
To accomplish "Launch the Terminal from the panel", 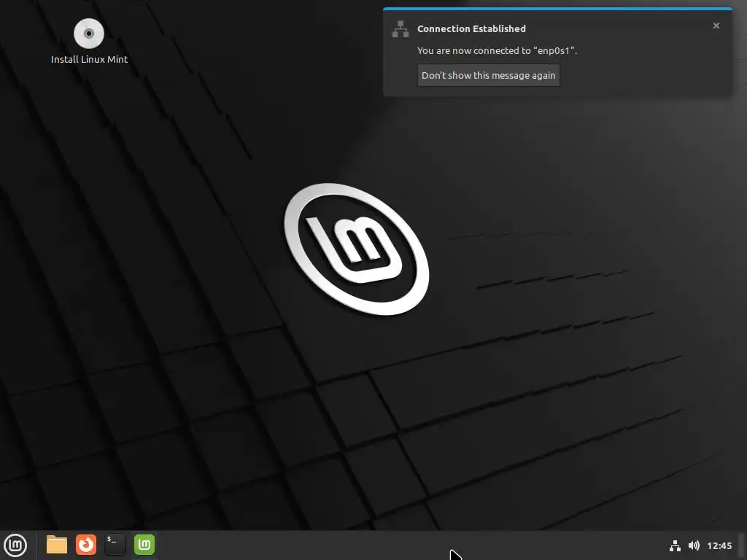I will click(115, 545).
